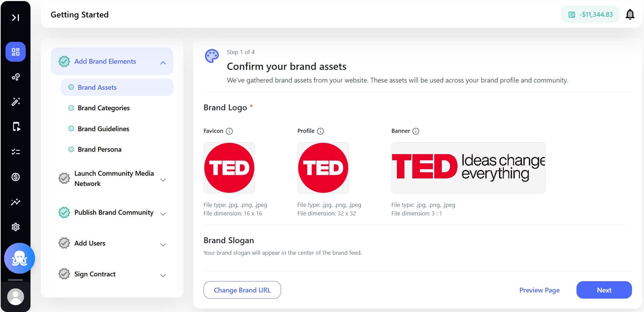Image resolution: width=644 pixels, height=312 pixels.
Task: Expand the Sign Contract chevron
Action: click(x=163, y=275)
